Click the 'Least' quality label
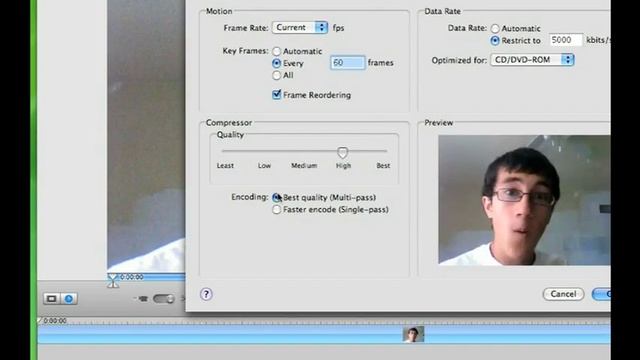 point(225,166)
